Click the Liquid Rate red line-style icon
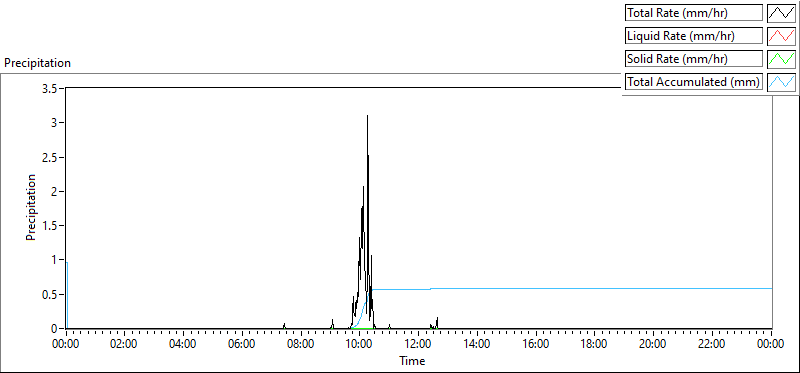 point(781,36)
